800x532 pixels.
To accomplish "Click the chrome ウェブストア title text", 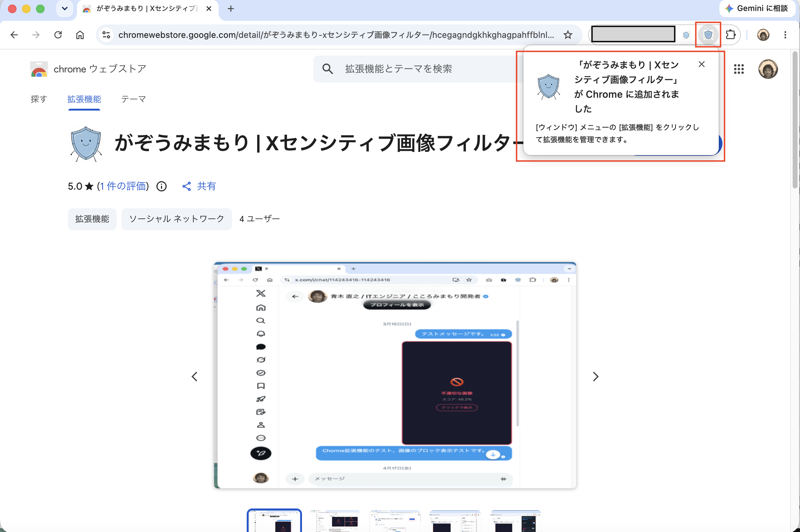I will [100, 69].
